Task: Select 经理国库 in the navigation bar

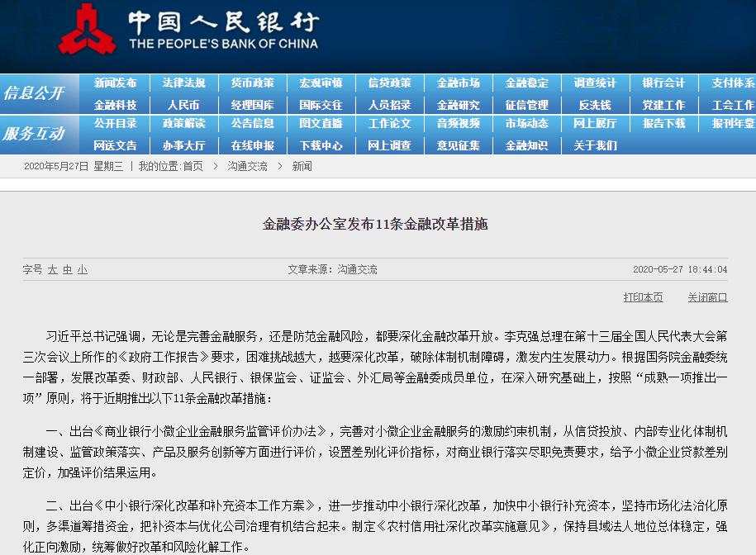Action: coord(252,105)
